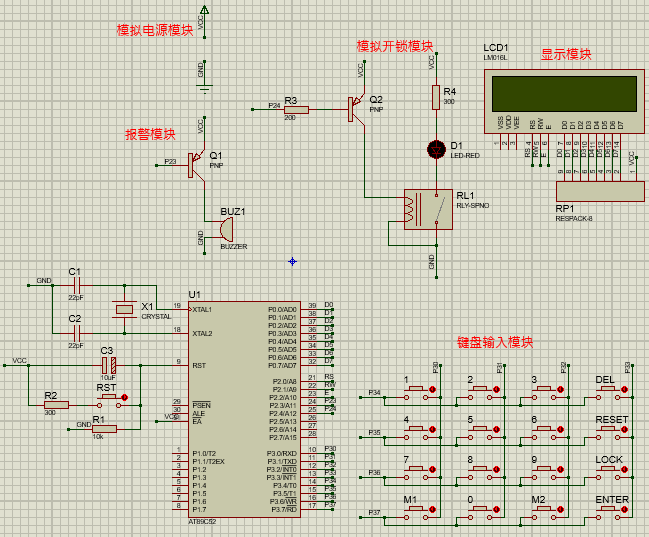
Task: Select the Q2 PNP transistor symbol
Action: point(356,109)
